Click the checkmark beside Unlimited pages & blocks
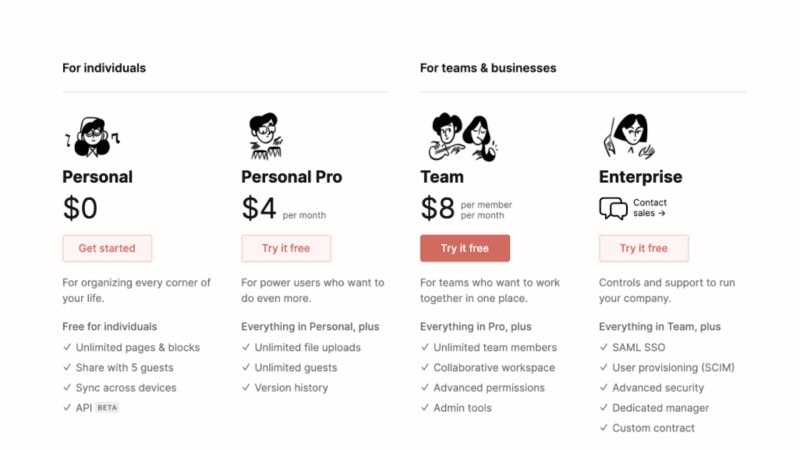The height and width of the screenshot is (450, 800). point(66,348)
